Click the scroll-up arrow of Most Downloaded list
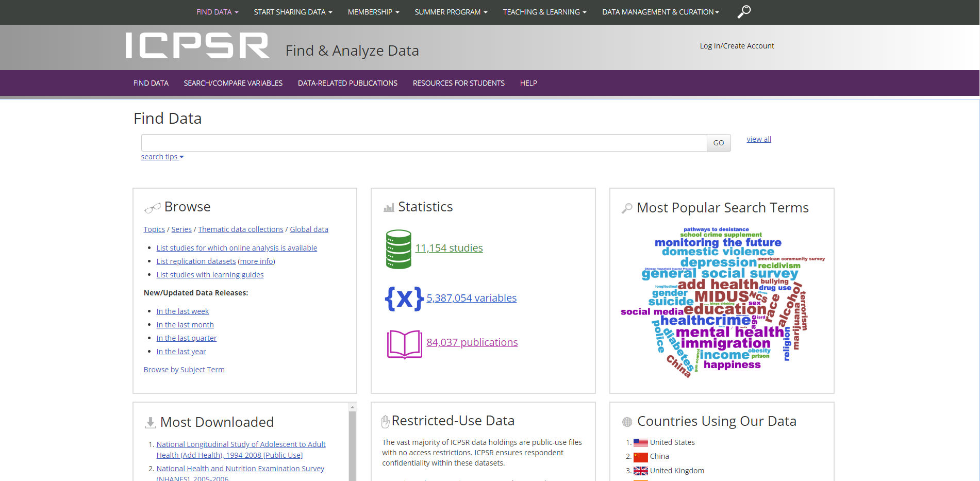 click(x=353, y=407)
